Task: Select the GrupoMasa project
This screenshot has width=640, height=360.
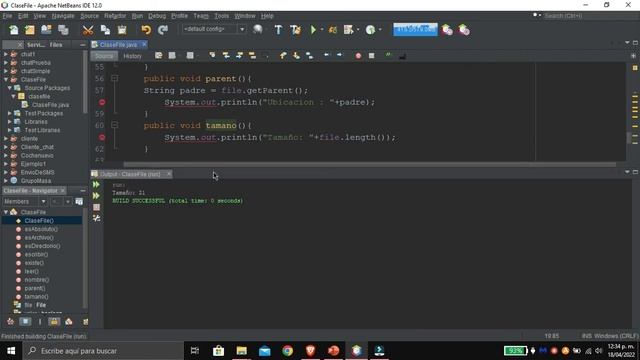Action: pos(36,180)
